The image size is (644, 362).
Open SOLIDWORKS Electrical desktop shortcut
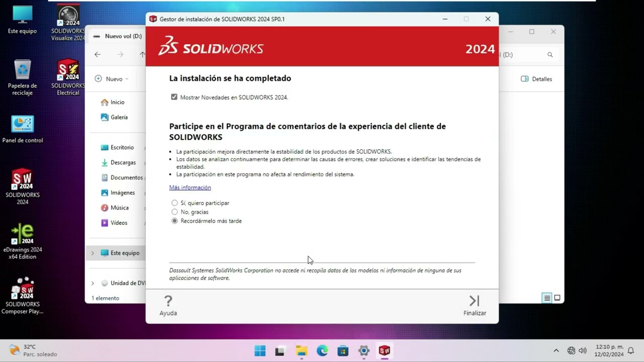[68, 78]
